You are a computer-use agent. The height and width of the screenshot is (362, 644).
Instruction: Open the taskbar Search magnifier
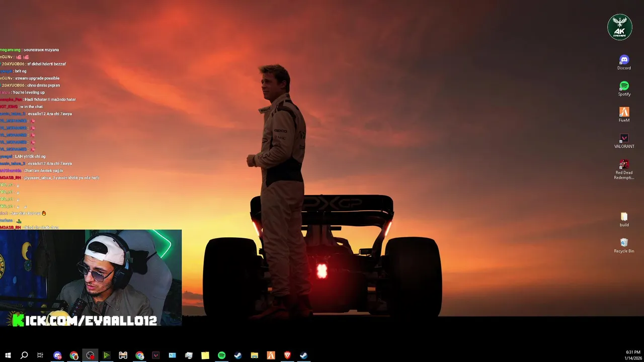click(24, 355)
